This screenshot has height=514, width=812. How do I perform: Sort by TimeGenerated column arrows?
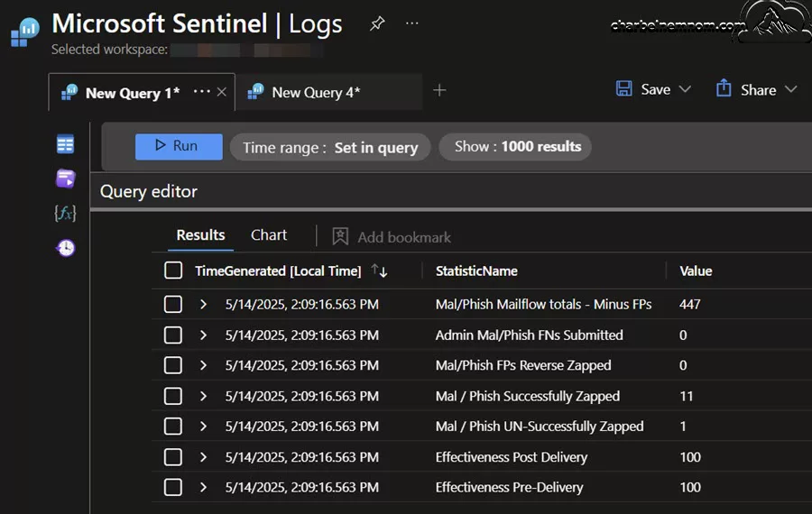click(x=379, y=271)
